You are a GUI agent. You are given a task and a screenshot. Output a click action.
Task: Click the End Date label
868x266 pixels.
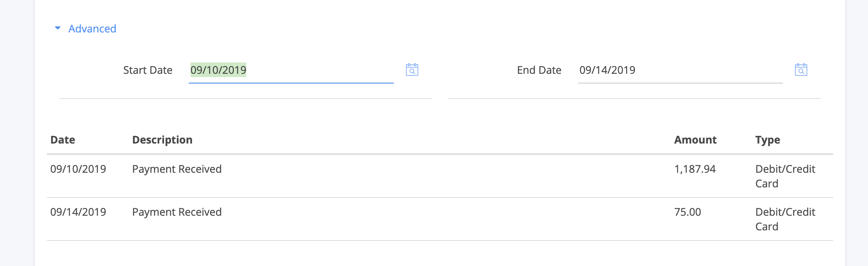[x=539, y=70]
